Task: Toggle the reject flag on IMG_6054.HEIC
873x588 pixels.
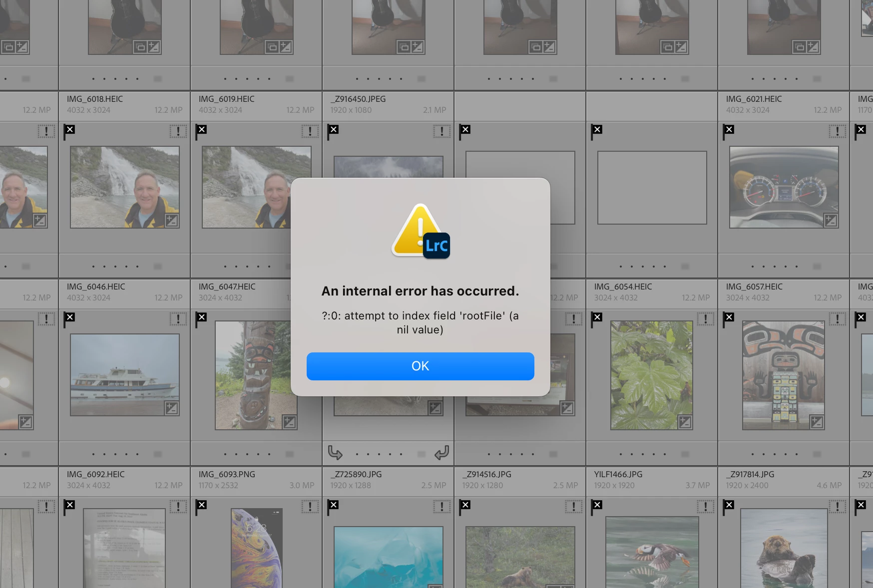Action: [596, 319]
